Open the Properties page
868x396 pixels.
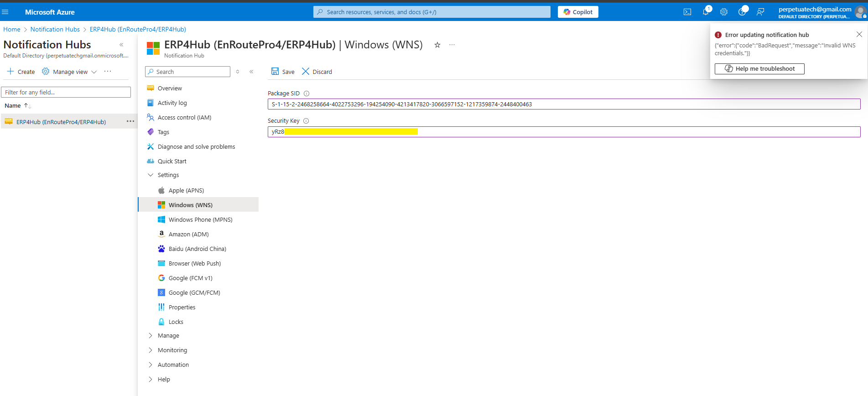[x=182, y=307]
